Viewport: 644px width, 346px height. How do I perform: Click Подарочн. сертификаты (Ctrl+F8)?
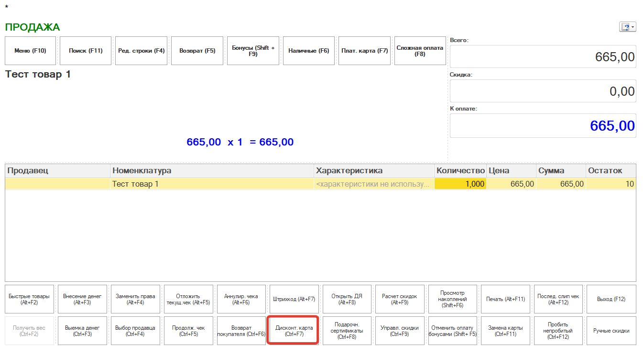[347, 331]
